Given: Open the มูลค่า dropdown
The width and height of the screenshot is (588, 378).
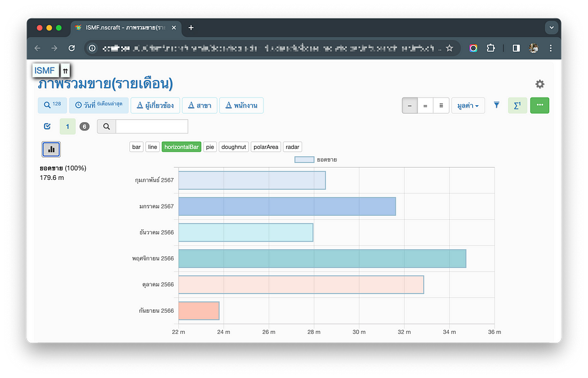Looking at the screenshot, I should point(467,106).
